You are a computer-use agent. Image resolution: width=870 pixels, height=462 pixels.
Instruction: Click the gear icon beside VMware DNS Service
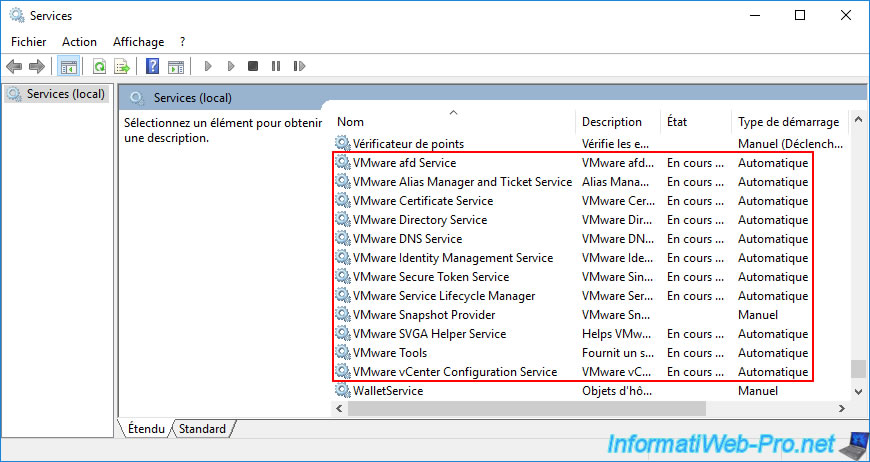(x=343, y=238)
